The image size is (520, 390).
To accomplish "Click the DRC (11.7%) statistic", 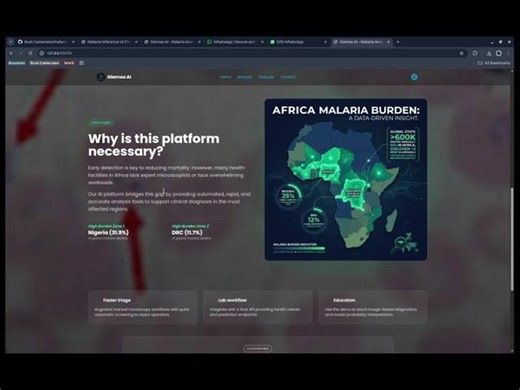I will (187, 232).
